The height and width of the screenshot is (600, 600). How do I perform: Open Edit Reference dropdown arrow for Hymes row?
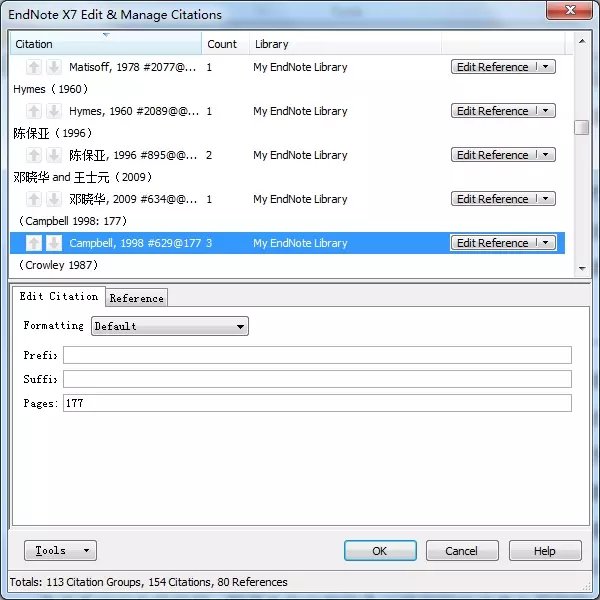tap(546, 111)
